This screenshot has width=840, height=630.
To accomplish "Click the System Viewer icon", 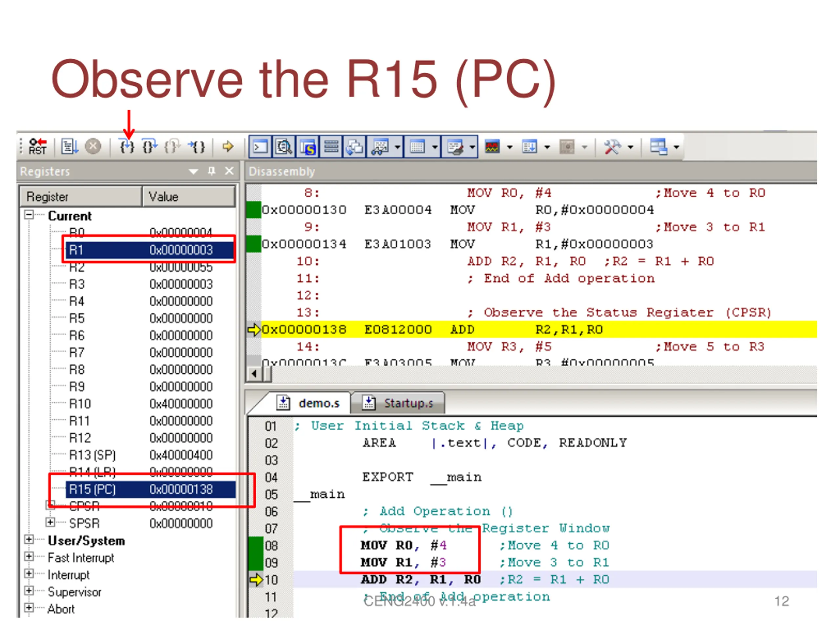I will 567,147.
